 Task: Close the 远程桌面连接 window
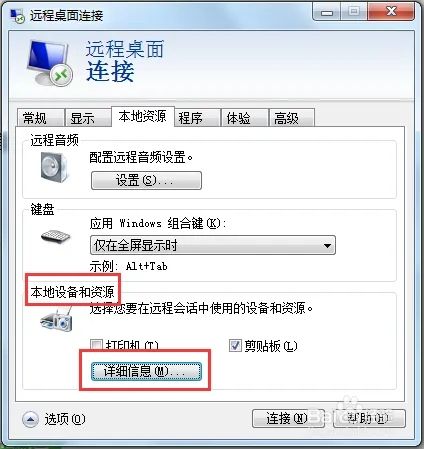(391, 12)
